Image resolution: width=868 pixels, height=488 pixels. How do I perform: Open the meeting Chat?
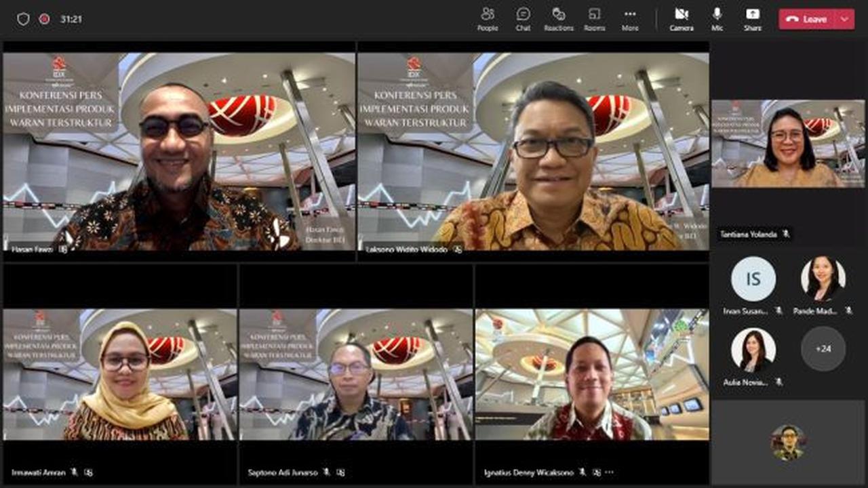523,18
